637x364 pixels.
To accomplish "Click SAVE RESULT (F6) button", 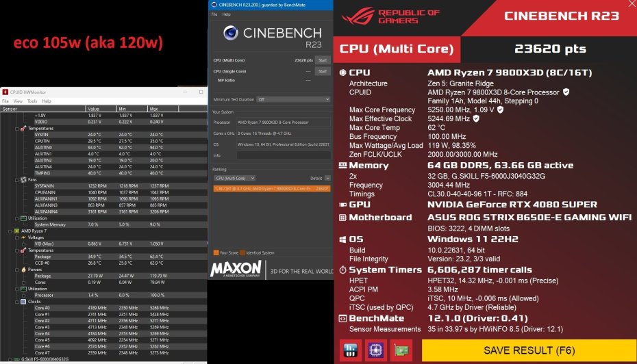I will click(x=529, y=350).
